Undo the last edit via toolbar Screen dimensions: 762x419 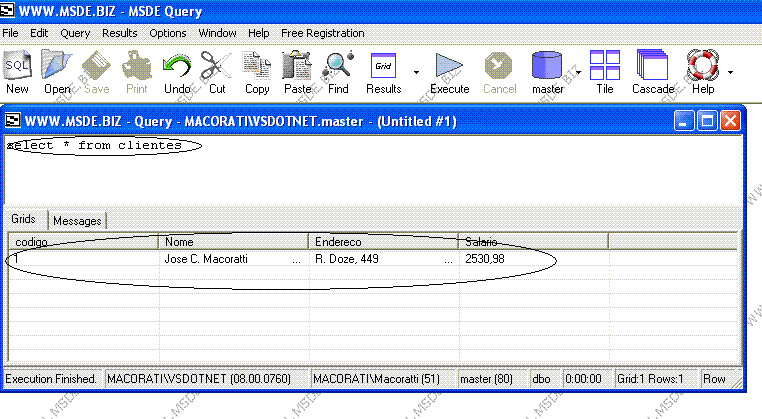click(177, 72)
